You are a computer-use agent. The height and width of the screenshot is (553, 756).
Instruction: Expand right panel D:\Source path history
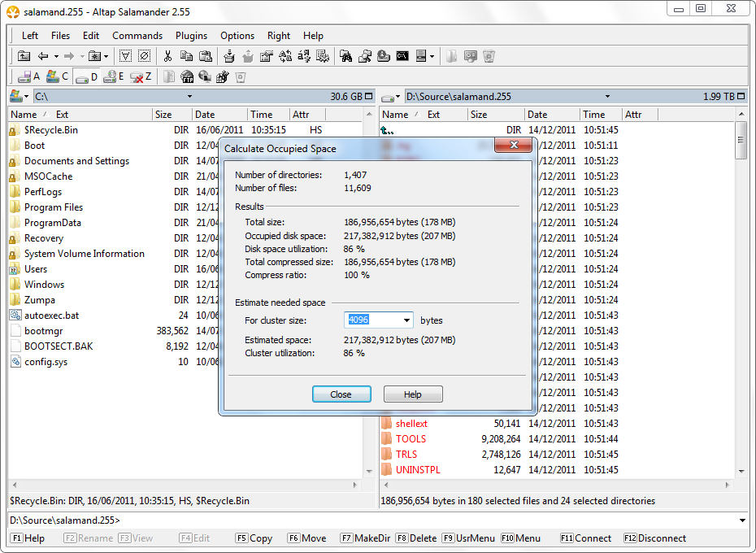[607, 97]
